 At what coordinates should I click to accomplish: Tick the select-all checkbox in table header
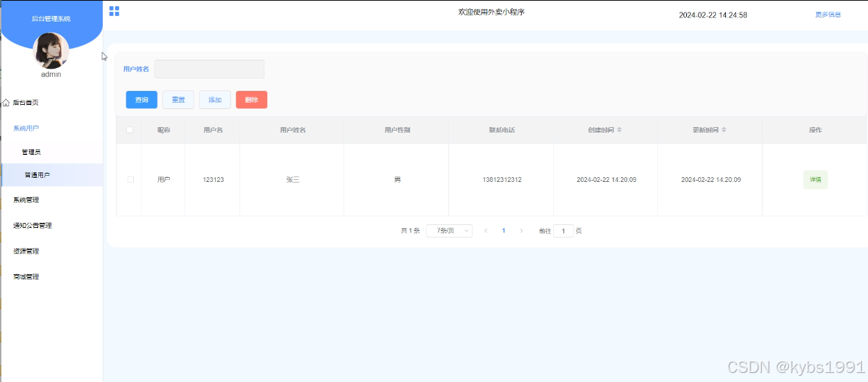point(130,130)
